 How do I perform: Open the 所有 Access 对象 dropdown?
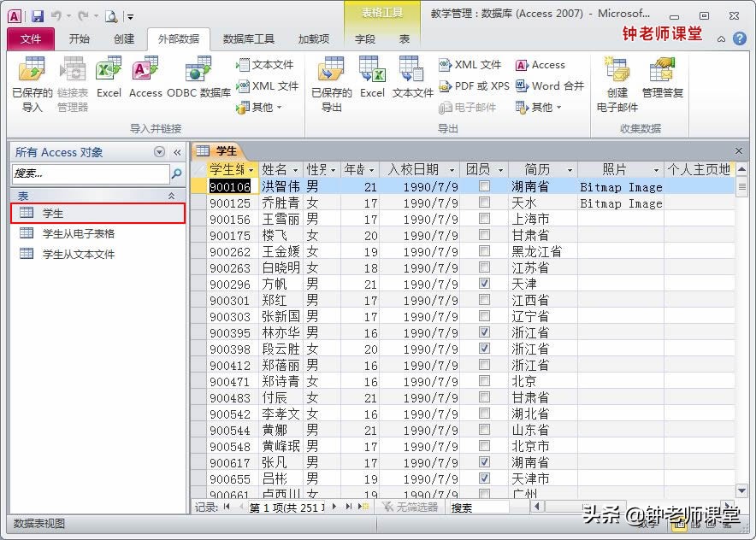tap(159, 151)
